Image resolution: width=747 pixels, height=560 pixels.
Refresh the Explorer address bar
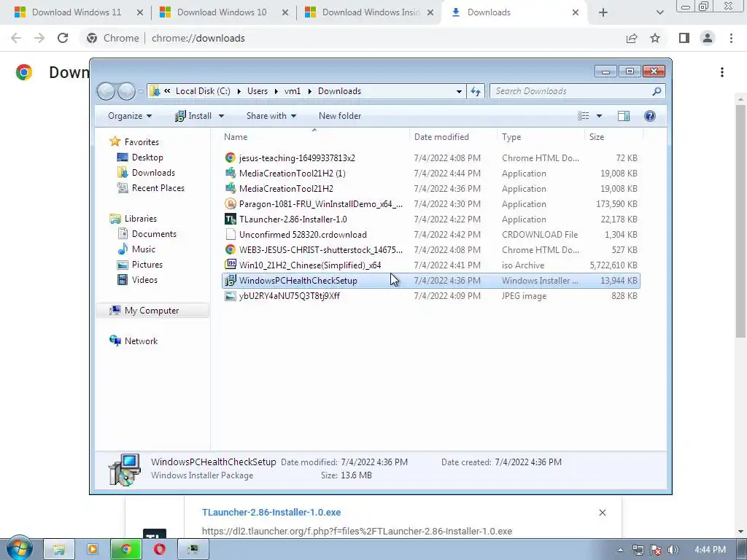coord(476,91)
